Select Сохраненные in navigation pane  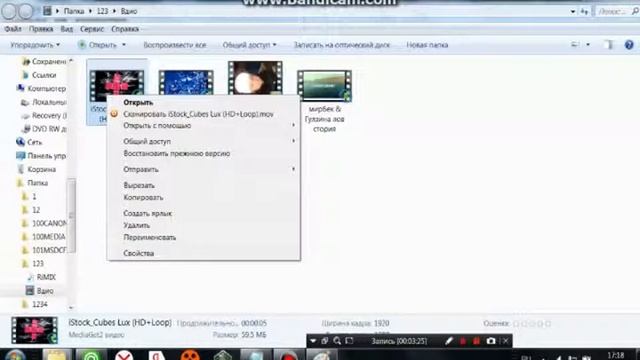coord(44,62)
